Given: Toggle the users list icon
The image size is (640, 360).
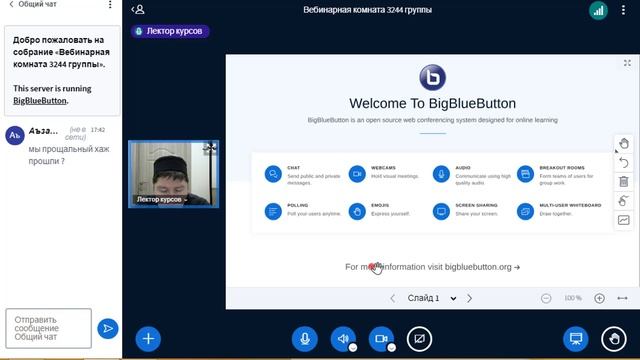Looking at the screenshot, I should [138, 9].
